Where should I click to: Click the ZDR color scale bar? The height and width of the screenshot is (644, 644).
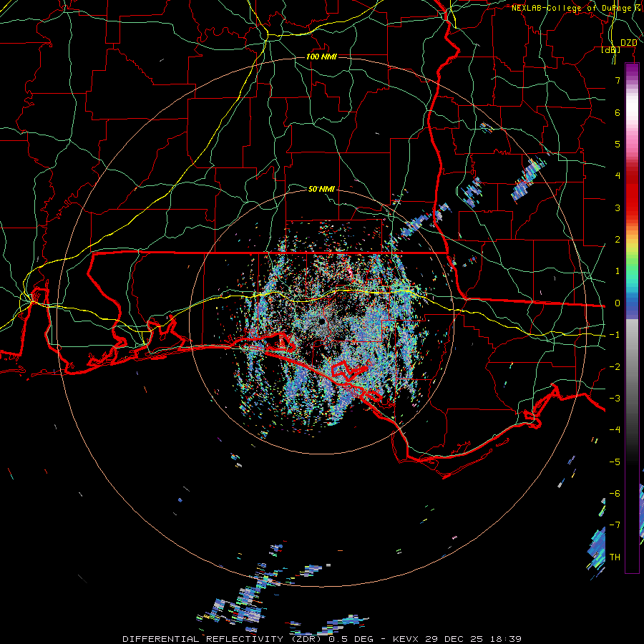click(x=632, y=318)
